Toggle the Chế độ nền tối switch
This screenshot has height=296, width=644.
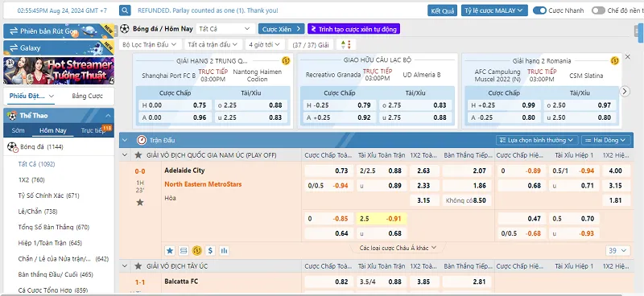tap(598, 10)
